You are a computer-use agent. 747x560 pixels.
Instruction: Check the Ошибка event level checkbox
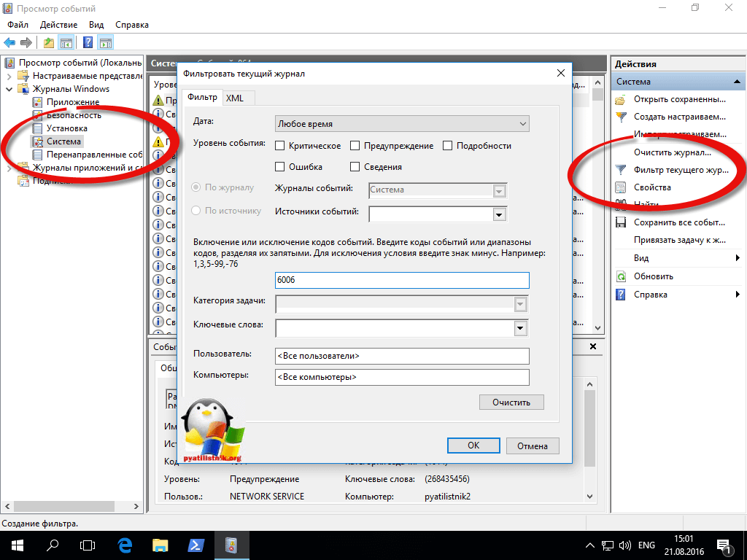[x=280, y=167]
